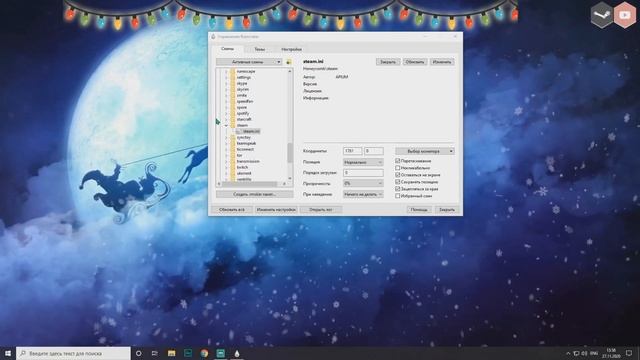This screenshot has width=640, height=360.
Task: Open Task View from the taskbar
Action: [x=155, y=353]
